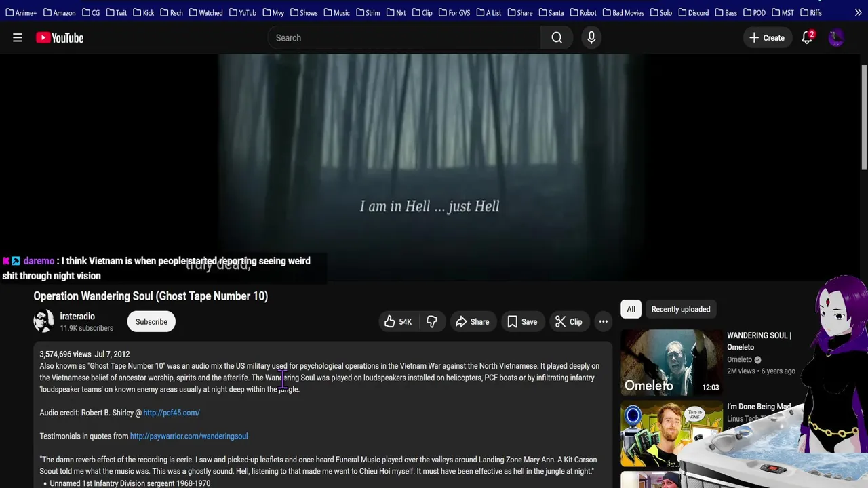Click the Share arrow button
This screenshot has height=488, width=868.
(472, 322)
